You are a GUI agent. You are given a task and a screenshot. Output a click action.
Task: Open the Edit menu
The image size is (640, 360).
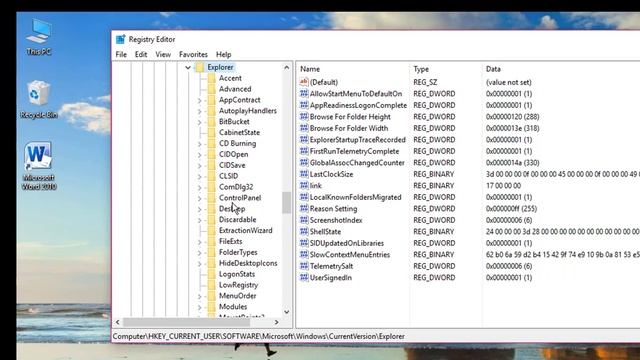pyautogui.click(x=141, y=54)
